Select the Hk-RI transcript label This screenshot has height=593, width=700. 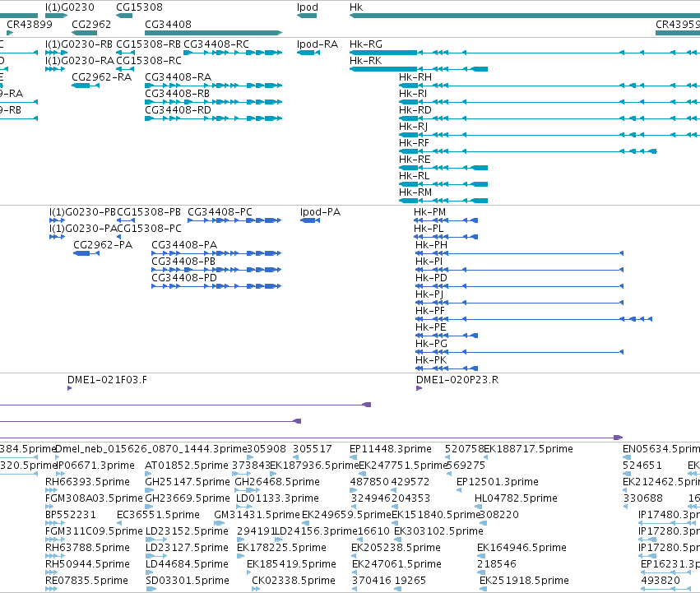pyautogui.click(x=413, y=95)
